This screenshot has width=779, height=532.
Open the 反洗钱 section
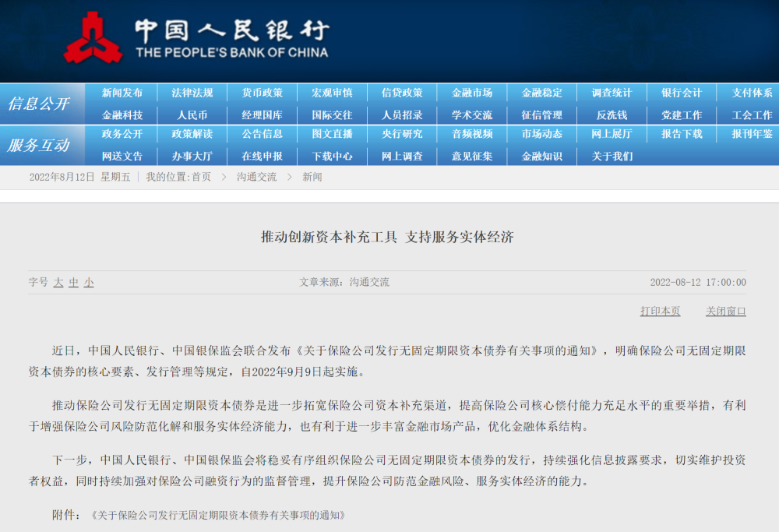pos(612,115)
